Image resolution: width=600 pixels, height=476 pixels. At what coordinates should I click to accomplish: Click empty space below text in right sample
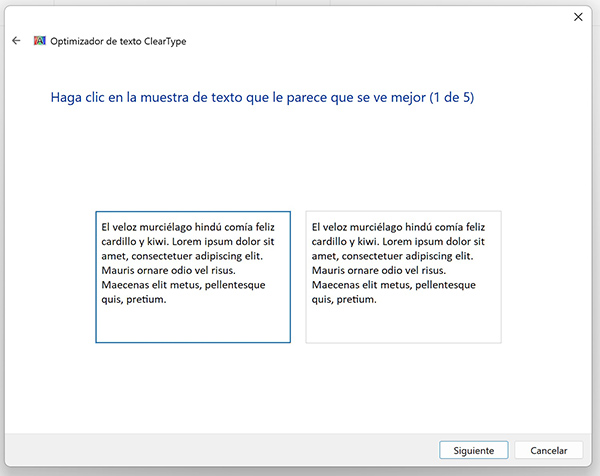[x=403, y=325]
